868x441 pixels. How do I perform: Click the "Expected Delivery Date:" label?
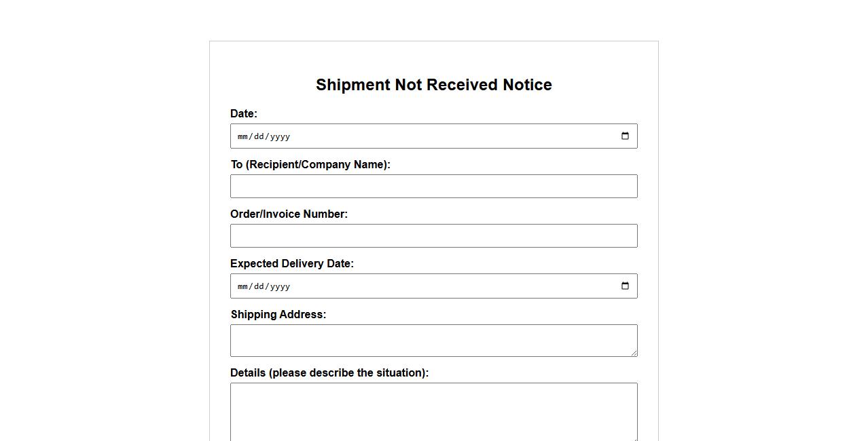[292, 264]
